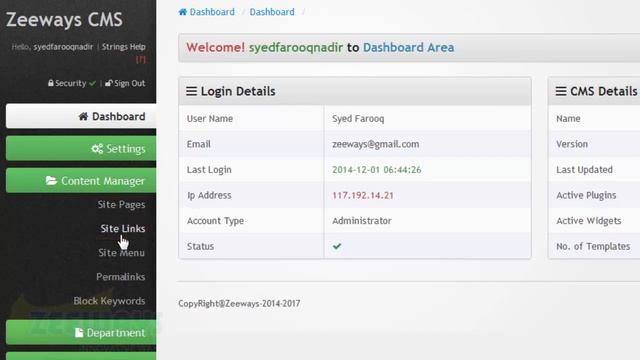Click the Sign Out link
The height and width of the screenshot is (360, 640).
point(129,83)
